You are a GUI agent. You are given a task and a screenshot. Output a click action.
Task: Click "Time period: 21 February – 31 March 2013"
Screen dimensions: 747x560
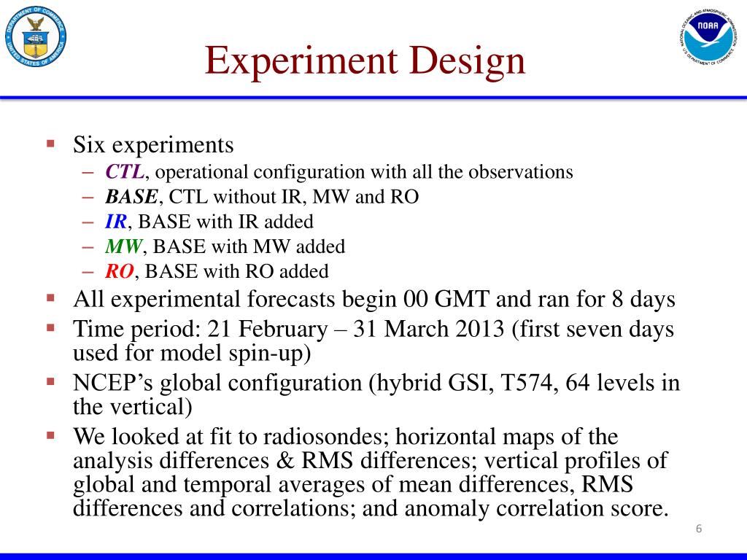[288, 329]
